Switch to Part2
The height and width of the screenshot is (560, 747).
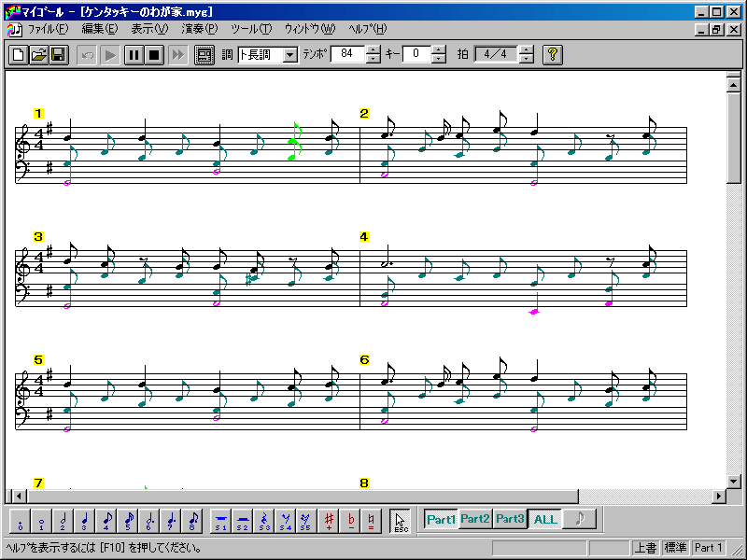(x=475, y=519)
